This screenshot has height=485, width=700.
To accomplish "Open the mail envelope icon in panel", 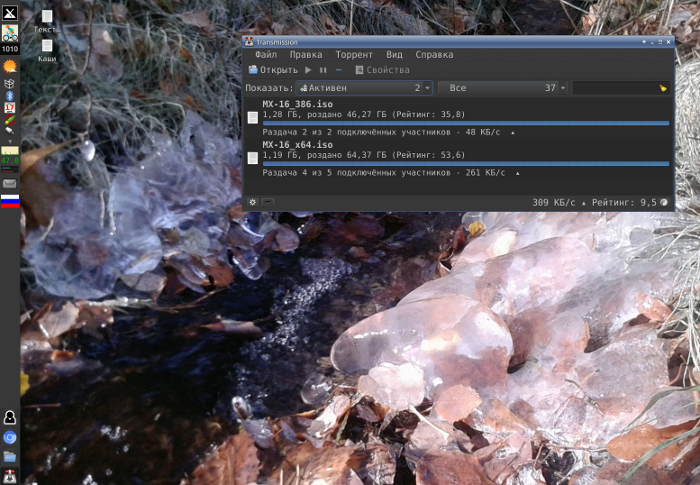I will [10, 184].
